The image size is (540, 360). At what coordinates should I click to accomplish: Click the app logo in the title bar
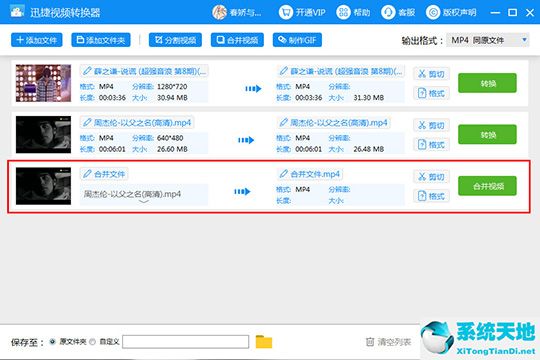(x=17, y=11)
